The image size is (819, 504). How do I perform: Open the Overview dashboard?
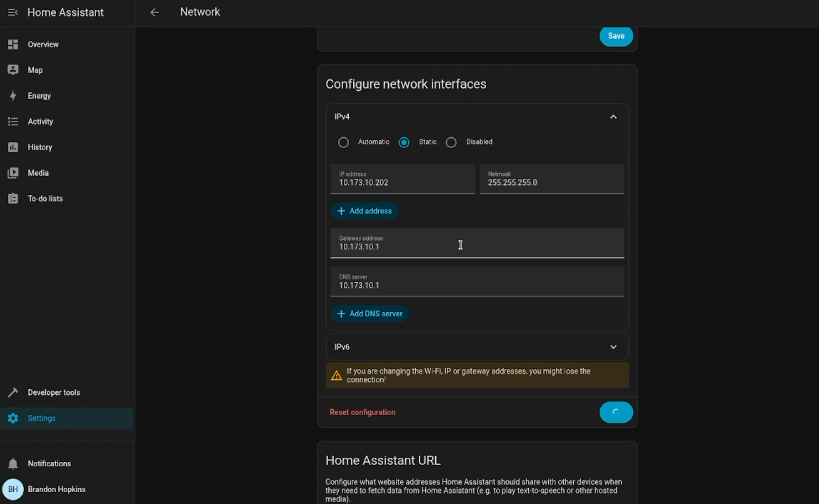pos(43,44)
